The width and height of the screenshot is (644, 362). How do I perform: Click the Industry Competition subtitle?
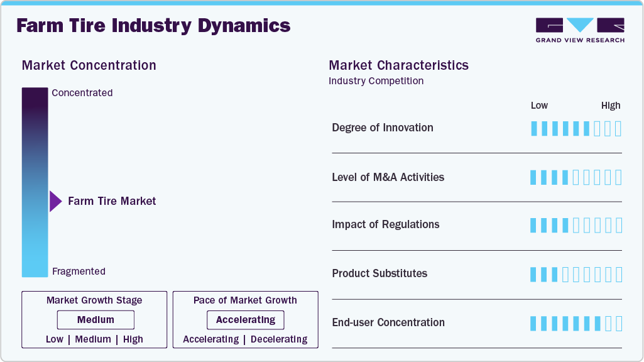coord(376,81)
